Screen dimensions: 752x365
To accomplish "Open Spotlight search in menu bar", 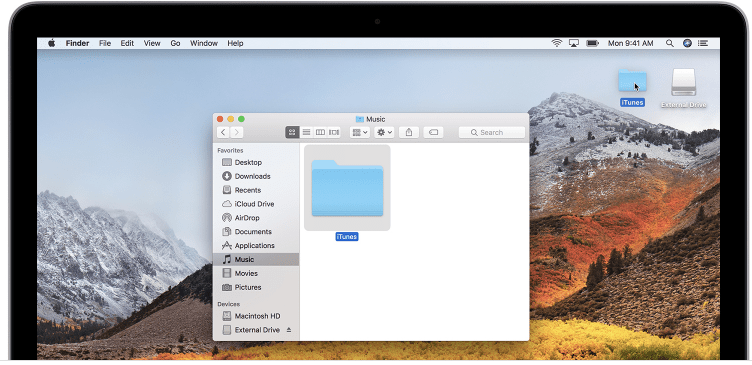I will tap(670, 43).
